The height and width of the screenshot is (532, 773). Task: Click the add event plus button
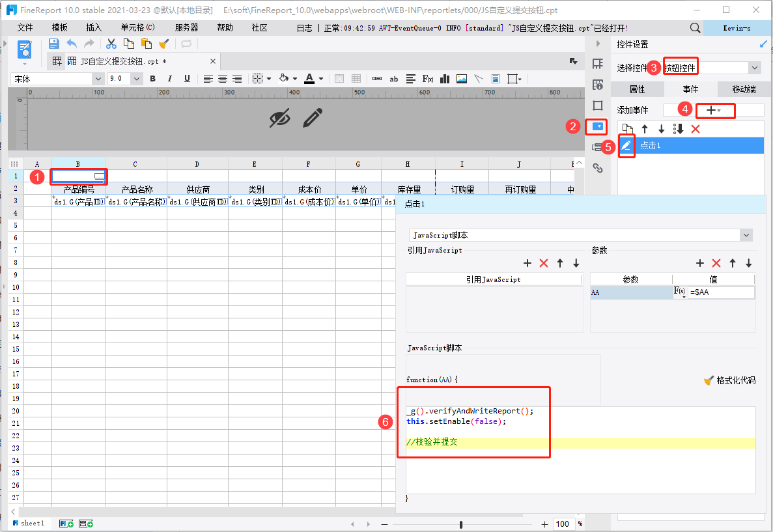pyautogui.click(x=713, y=111)
